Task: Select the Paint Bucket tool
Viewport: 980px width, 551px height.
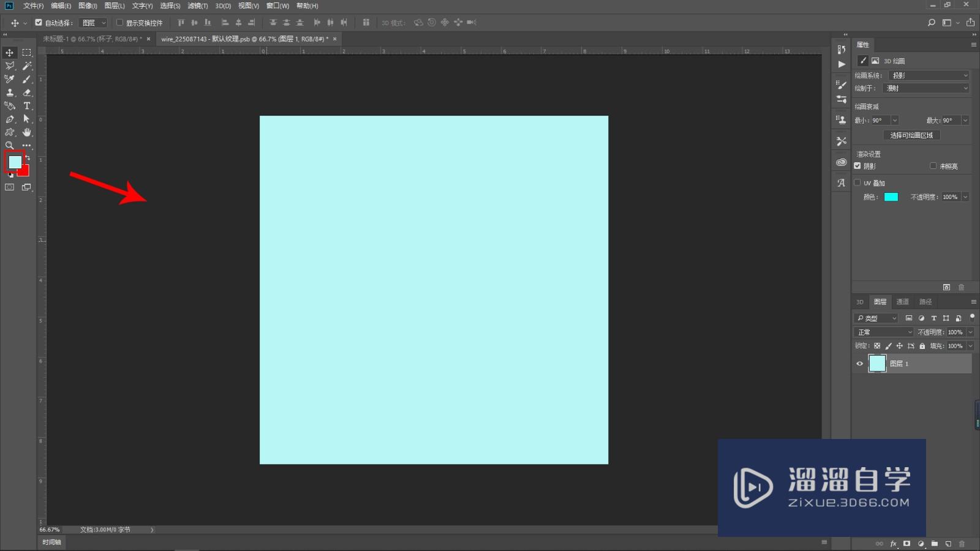Action: pyautogui.click(x=10, y=106)
